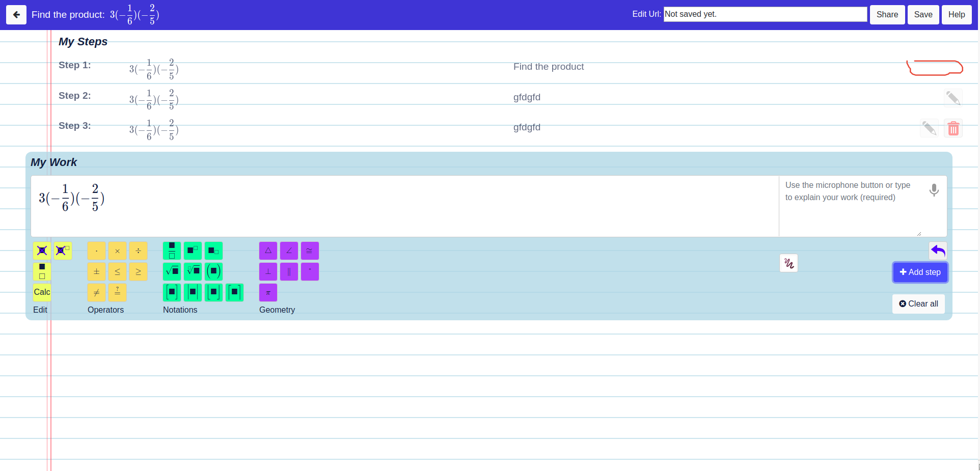Click the Edit Url text field
Image resolution: width=980 pixels, height=471 pixels.
(765, 14)
